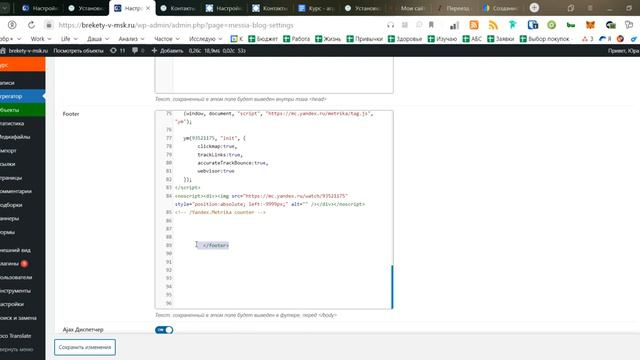Open Жизнь bookmark

[328, 39]
